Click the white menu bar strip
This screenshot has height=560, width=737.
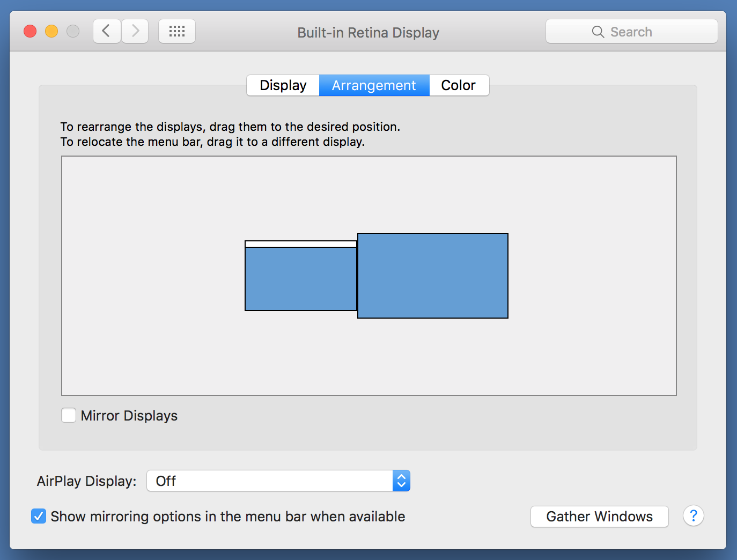tap(301, 244)
